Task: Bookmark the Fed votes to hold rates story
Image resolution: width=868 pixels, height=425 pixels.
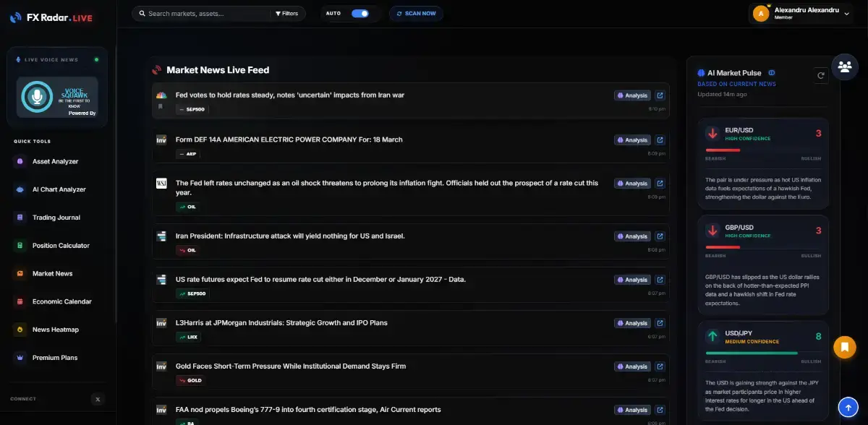Action: (x=161, y=106)
